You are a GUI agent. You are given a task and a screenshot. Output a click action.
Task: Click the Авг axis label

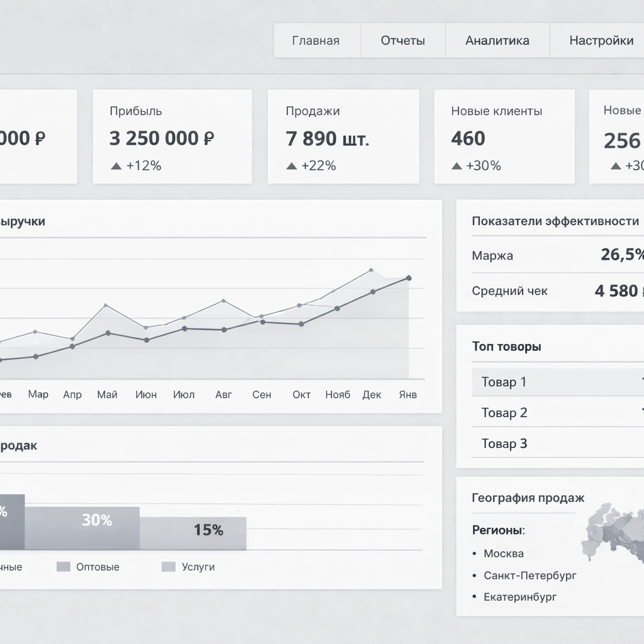tap(223, 395)
